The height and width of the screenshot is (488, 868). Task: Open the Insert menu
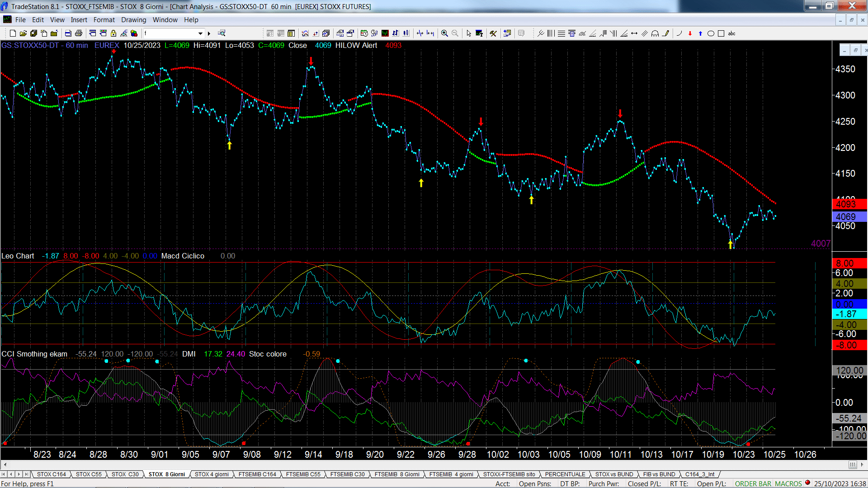point(79,20)
